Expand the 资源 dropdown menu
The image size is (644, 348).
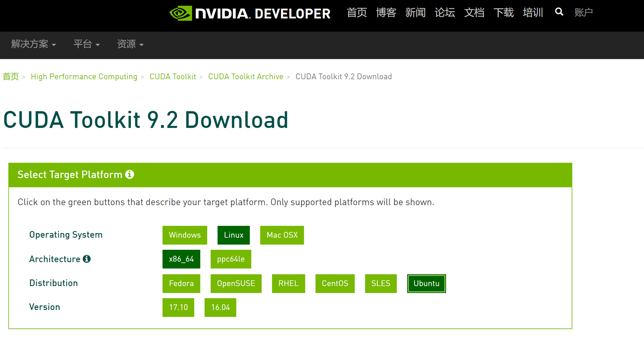tap(130, 44)
